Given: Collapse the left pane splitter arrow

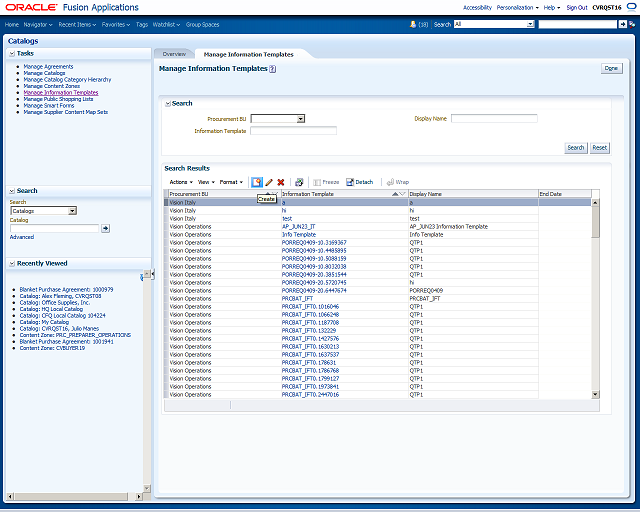Looking at the screenshot, I should 153,274.
